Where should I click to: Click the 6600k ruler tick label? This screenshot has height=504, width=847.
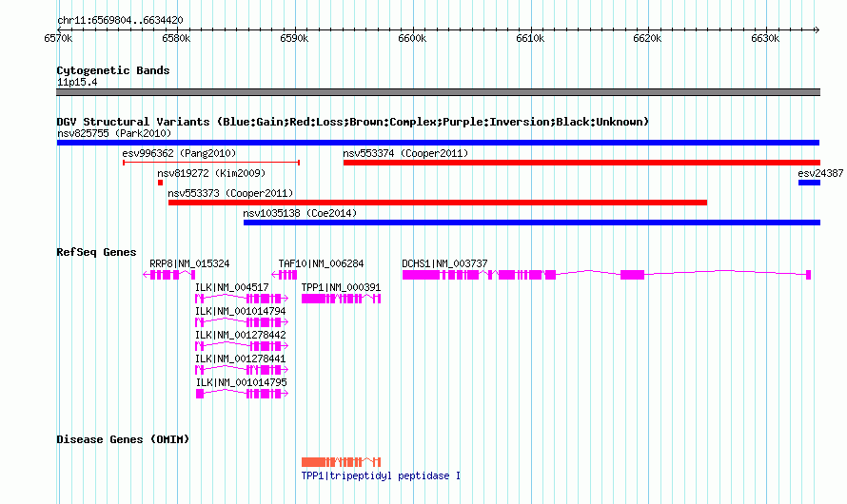coord(412,38)
